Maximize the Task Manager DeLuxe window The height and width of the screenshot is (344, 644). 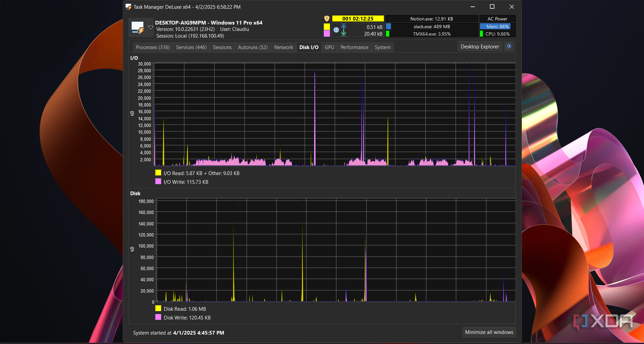click(492, 7)
